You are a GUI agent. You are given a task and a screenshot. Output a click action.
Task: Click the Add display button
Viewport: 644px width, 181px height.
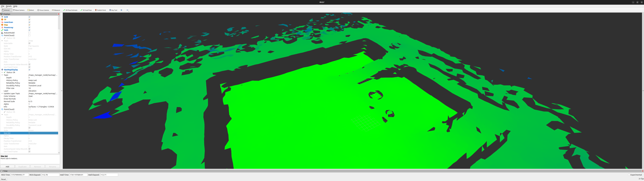coord(7,167)
